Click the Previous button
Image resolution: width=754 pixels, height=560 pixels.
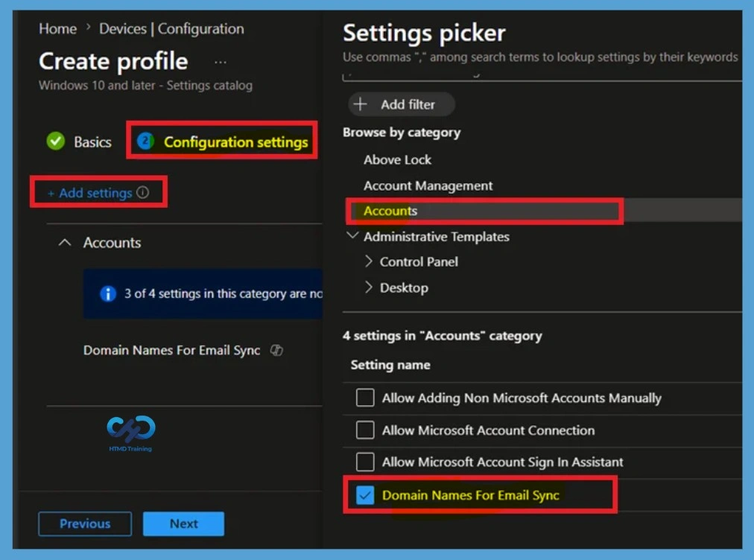tap(85, 524)
